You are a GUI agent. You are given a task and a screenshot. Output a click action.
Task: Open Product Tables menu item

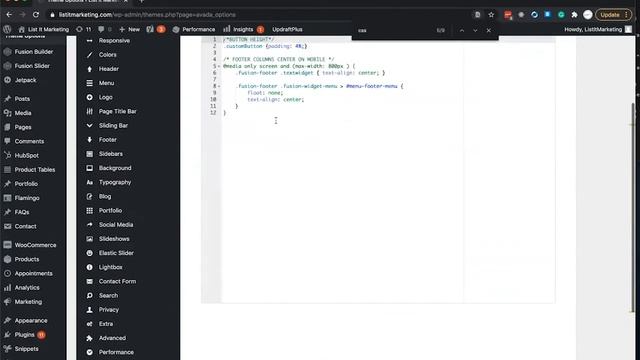35,169
